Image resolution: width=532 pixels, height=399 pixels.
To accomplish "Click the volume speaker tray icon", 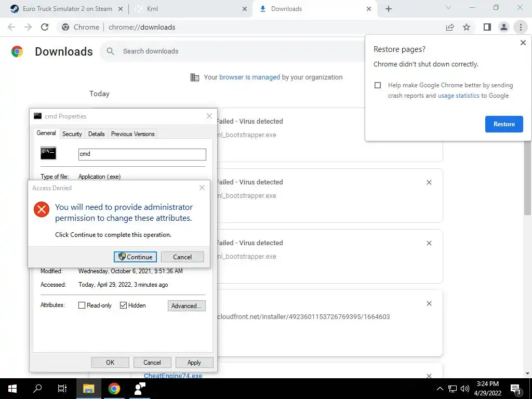I will [x=465, y=389].
